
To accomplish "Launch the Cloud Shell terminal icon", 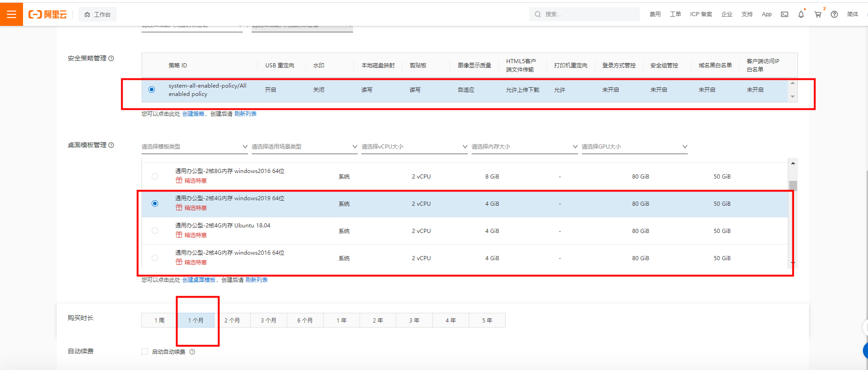I will pyautogui.click(x=785, y=14).
